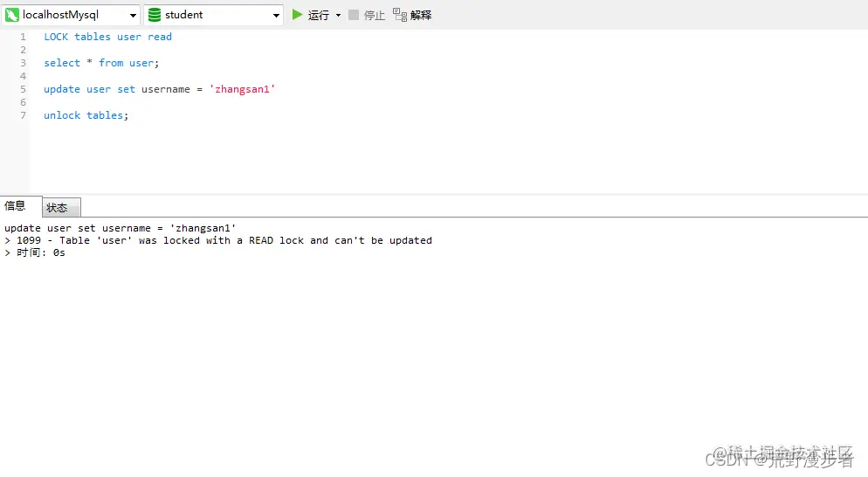Click line 3 'select * from user;'
Screen dimensions: 868x477
(x=101, y=63)
